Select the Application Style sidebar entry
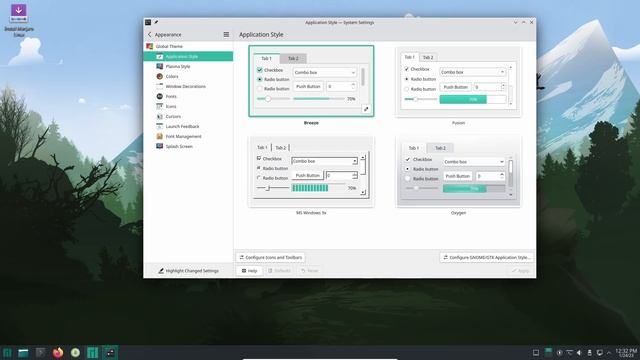640x360 pixels. pos(188,56)
